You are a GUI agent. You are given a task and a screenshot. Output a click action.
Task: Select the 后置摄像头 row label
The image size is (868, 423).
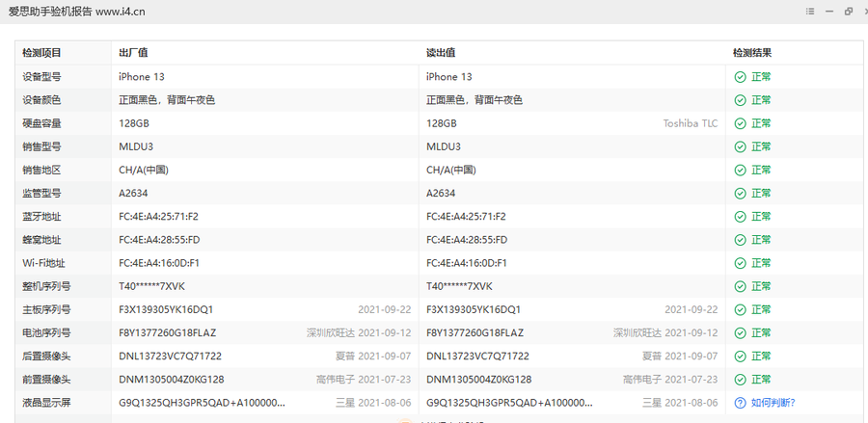(x=46, y=357)
